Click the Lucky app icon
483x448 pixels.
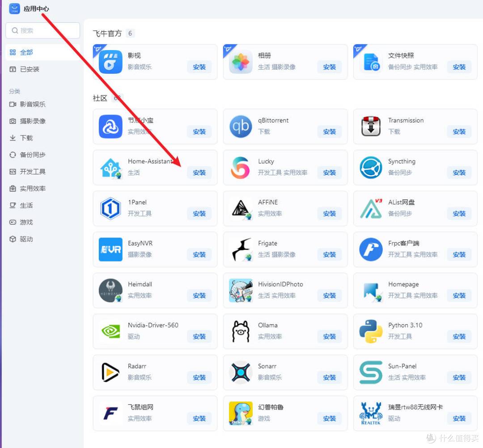tap(241, 168)
